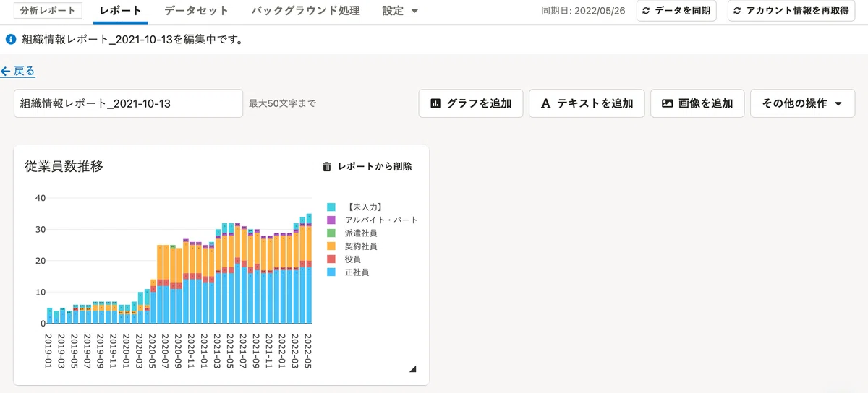Click the 派遣社員 legend label

point(361,233)
